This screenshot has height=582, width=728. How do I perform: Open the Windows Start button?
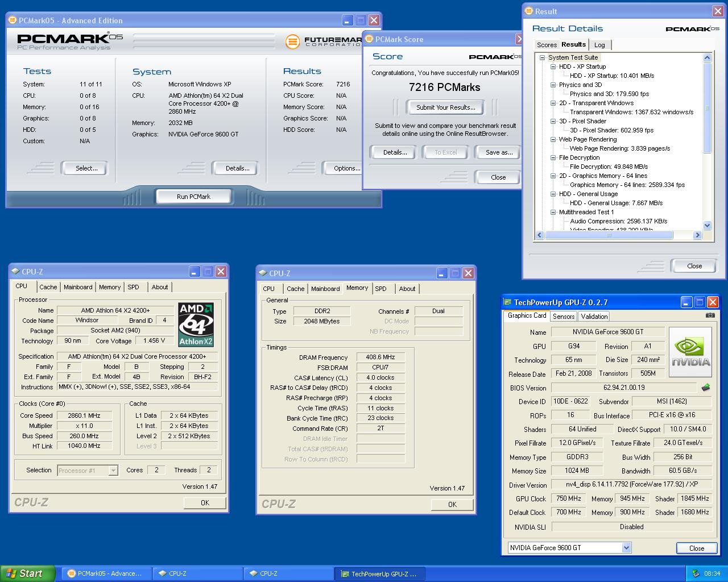pyautogui.click(x=28, y=573)
